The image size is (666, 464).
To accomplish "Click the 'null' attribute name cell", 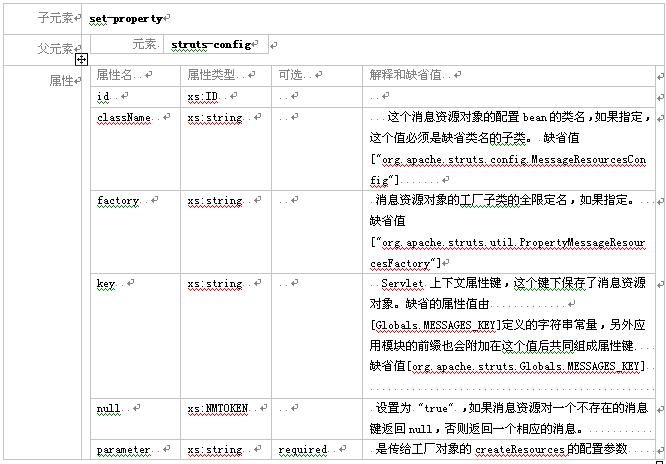I will pos(108,409).
